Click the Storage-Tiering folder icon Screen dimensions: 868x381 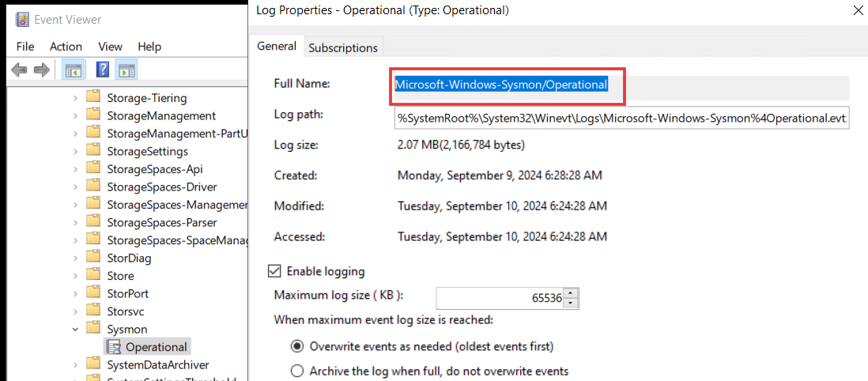pyautogui.click(x=93, y=98)
